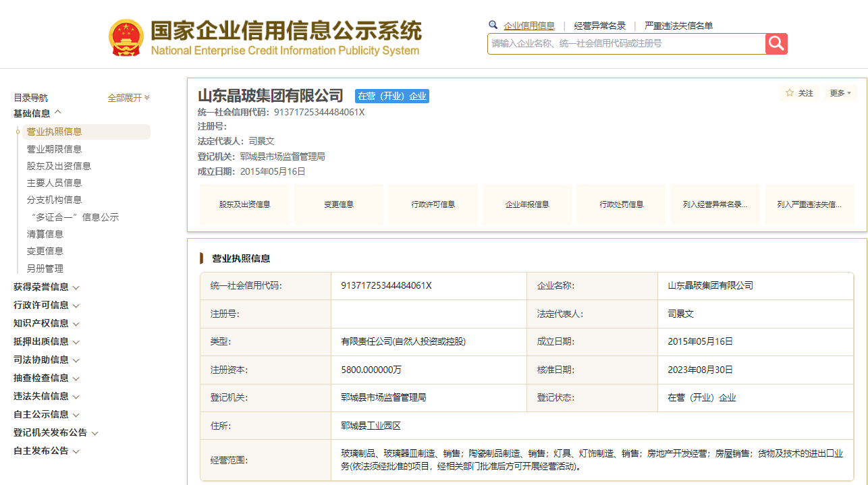Expand the 行政许可信息 sidebar section
The height and width of the screenshot is (485, 868).
[47, 305]
